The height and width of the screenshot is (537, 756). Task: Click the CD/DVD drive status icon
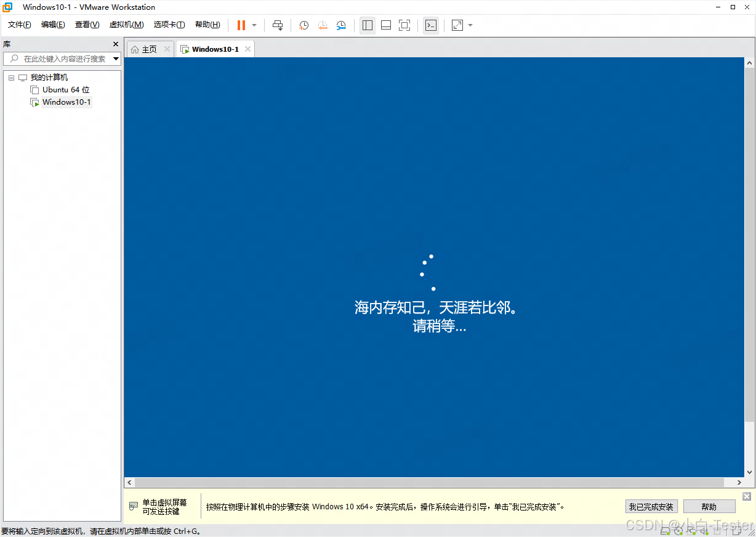coord(678,531)
